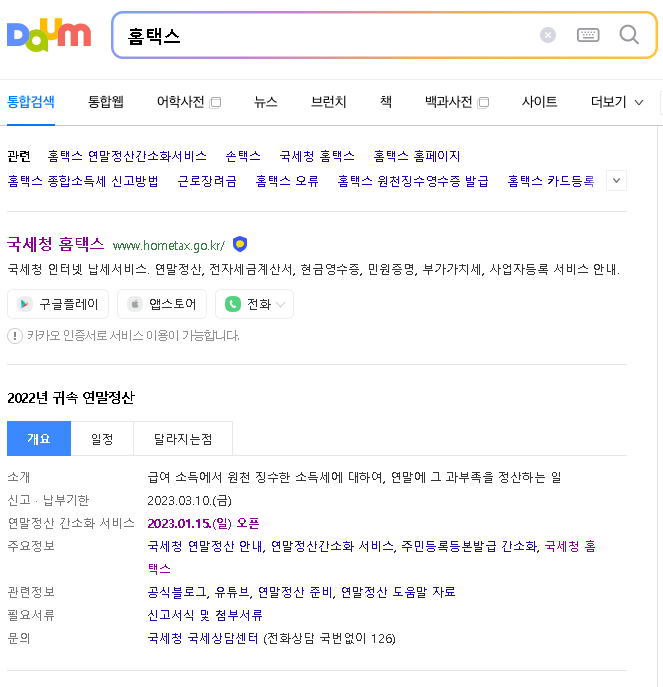The height and width of the screenshot is (687, 663).
Task: Click the Daum logo
Action: pos(49,35)
